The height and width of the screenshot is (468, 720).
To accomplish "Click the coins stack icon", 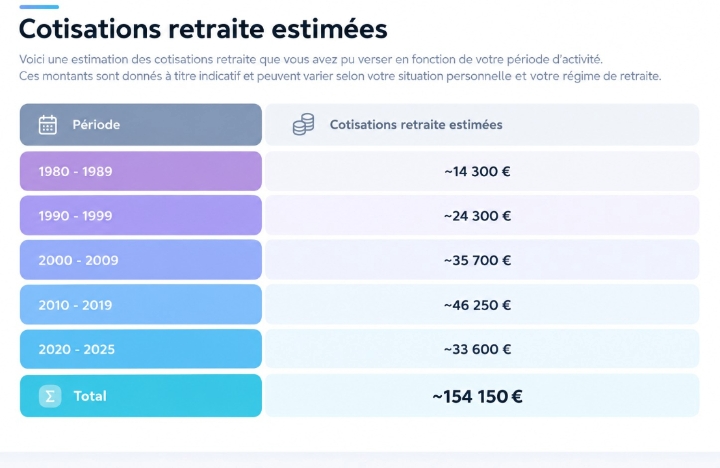I will 304,124.
